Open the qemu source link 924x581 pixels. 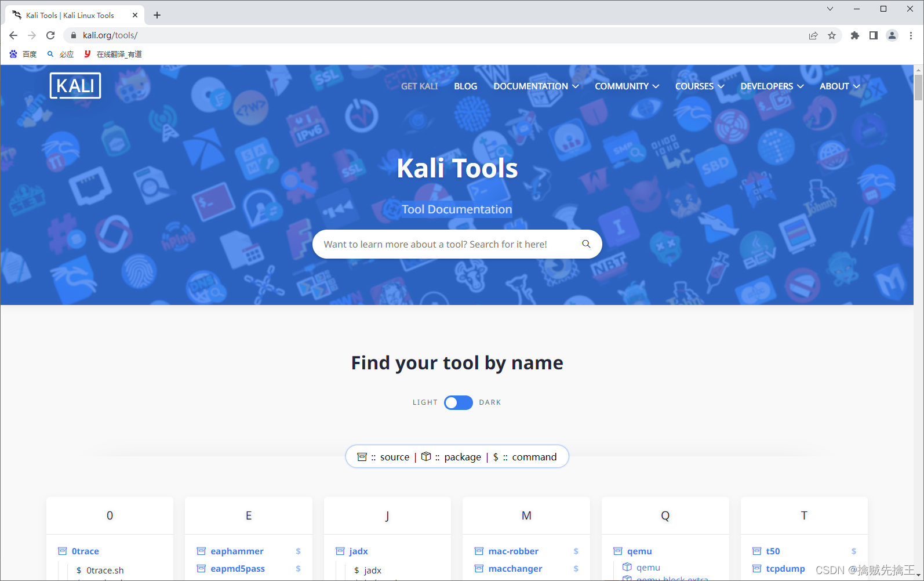(x=639, y=551)
